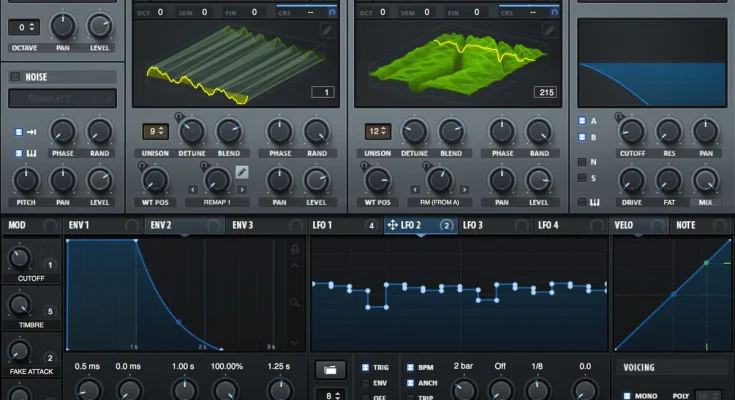Enable the NOISE oscillator checkbox
This screenshot has height=400, width=735.
click(x=14, y=76)
